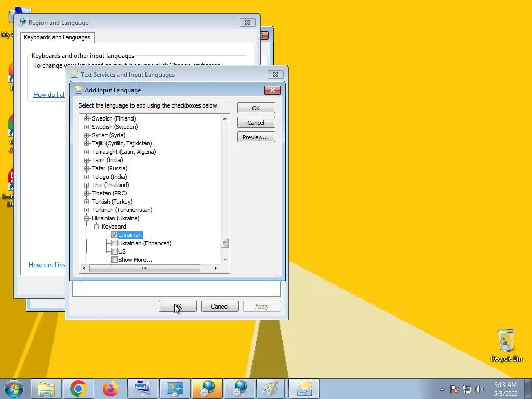Screen dimensions: 532x399
Task: Close the Add Input Language dialog
Action: [272, 90]
